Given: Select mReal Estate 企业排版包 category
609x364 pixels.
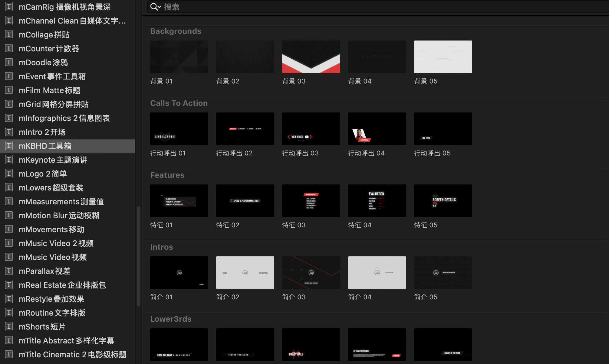Looking at the screenshot, I should (x=67, y=285).
